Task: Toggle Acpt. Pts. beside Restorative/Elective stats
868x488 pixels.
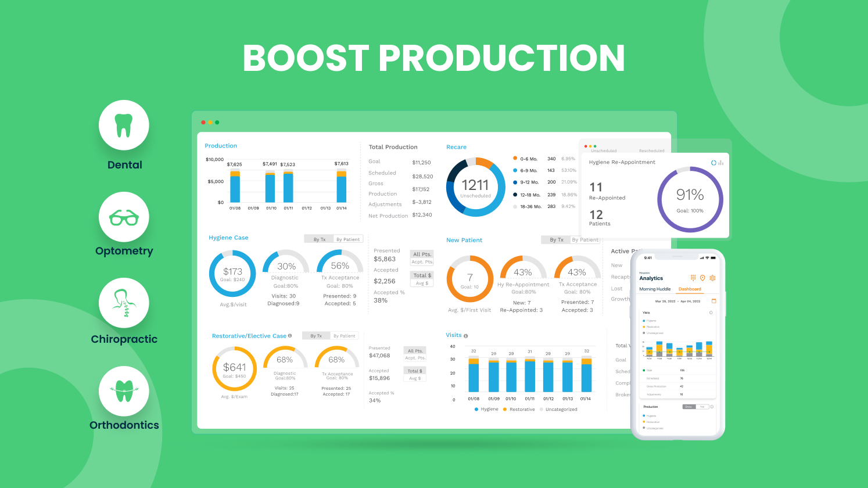Action: coord(415,358)
